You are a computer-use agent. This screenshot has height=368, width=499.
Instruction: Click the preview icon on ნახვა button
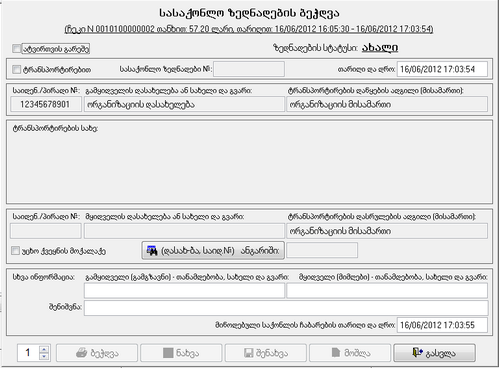coord(168,353)
